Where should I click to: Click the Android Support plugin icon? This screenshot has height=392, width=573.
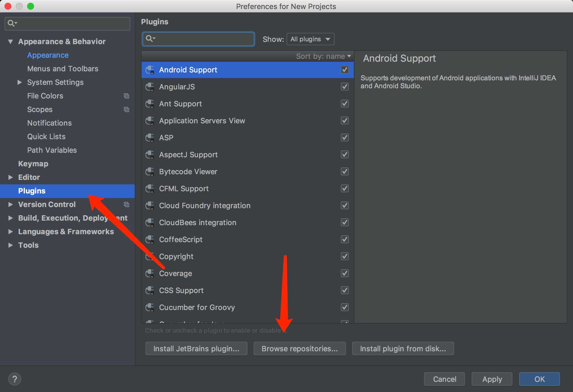150,70
